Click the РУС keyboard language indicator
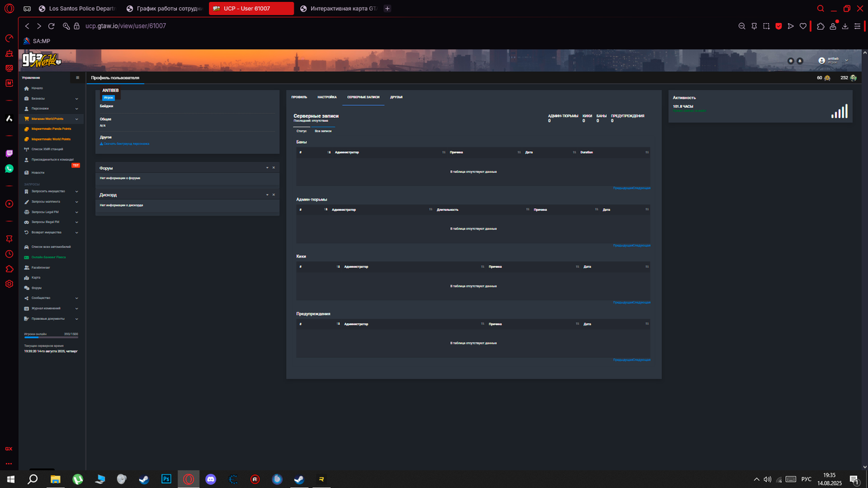This screenshot has width=868, height=488. tap(806, 479)
